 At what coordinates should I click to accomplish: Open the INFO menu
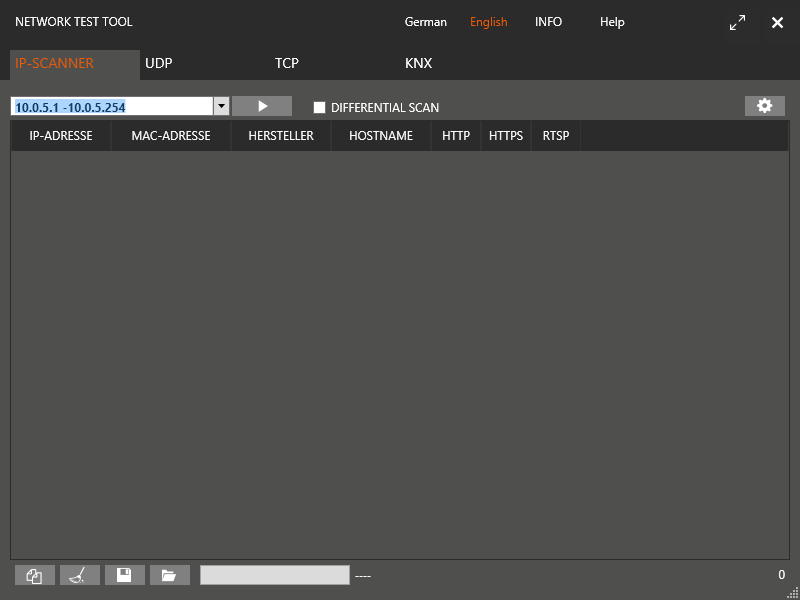click(x=548, y=22)
